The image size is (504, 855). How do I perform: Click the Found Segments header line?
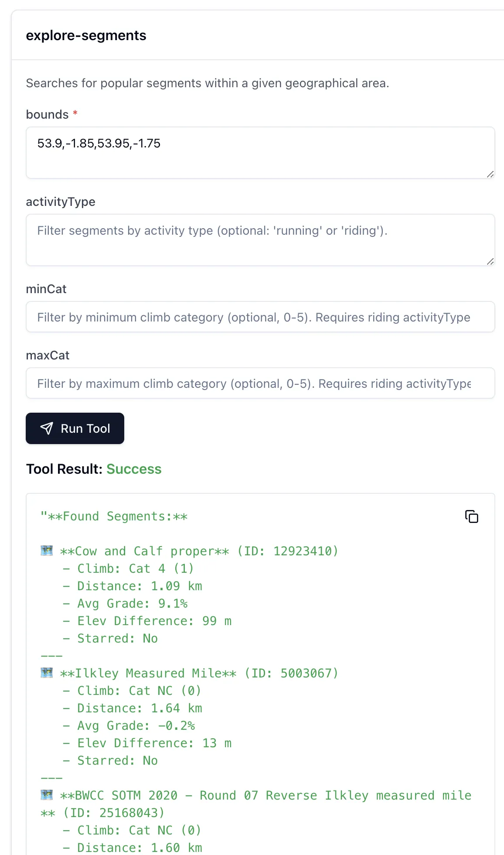(x=114, y=516)
